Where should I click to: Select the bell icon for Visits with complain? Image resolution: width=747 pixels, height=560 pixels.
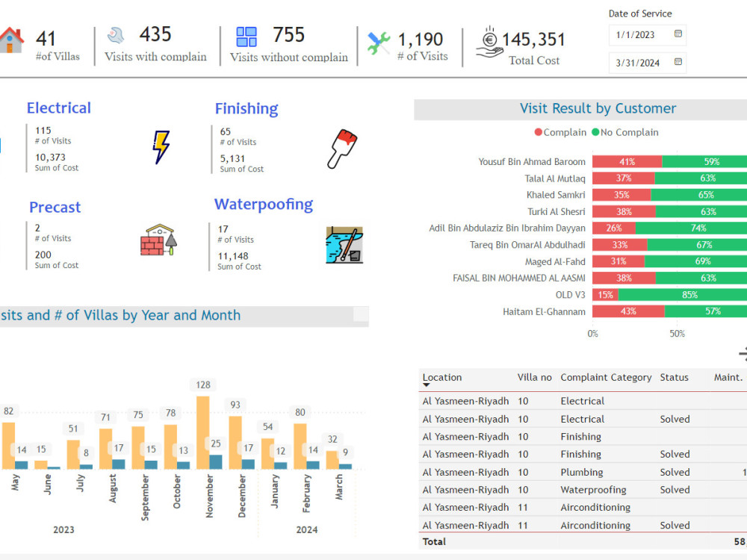[x=114, y=34]
